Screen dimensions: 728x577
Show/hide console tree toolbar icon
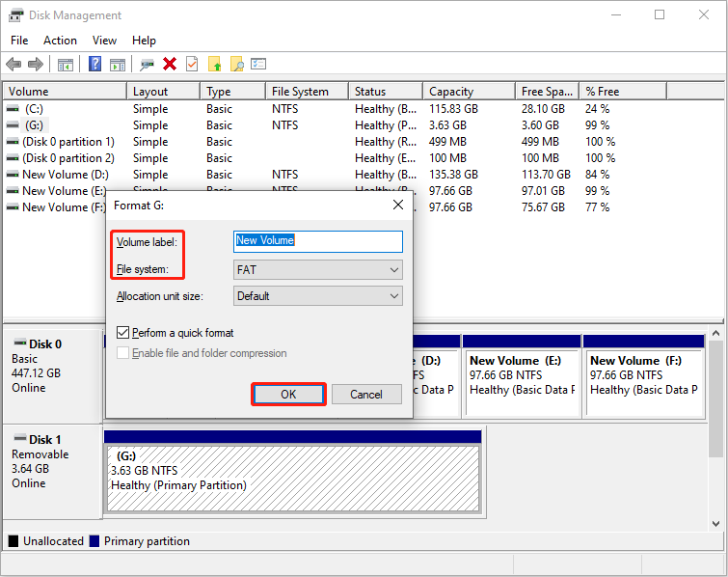click(x=65, y=65)
